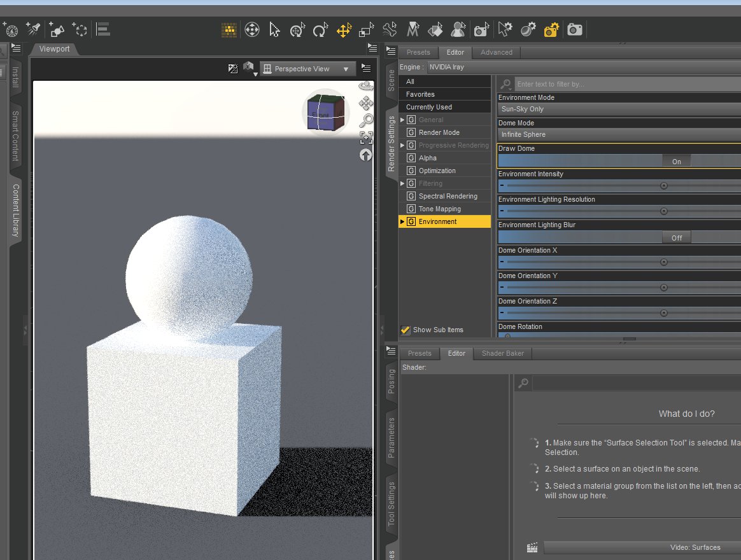Viewport: 741px width, 560px height.
Task: Switch to the Shader Baker tab
Action: 502,353
